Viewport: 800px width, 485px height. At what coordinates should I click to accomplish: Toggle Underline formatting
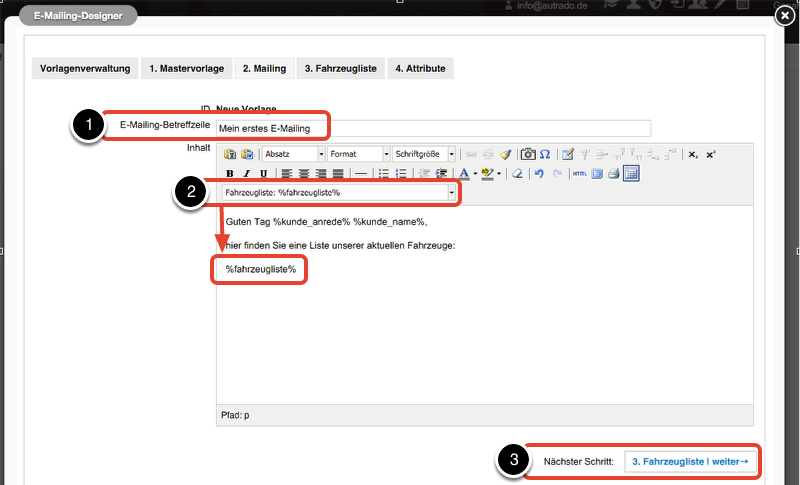click(x=264, y=173)
